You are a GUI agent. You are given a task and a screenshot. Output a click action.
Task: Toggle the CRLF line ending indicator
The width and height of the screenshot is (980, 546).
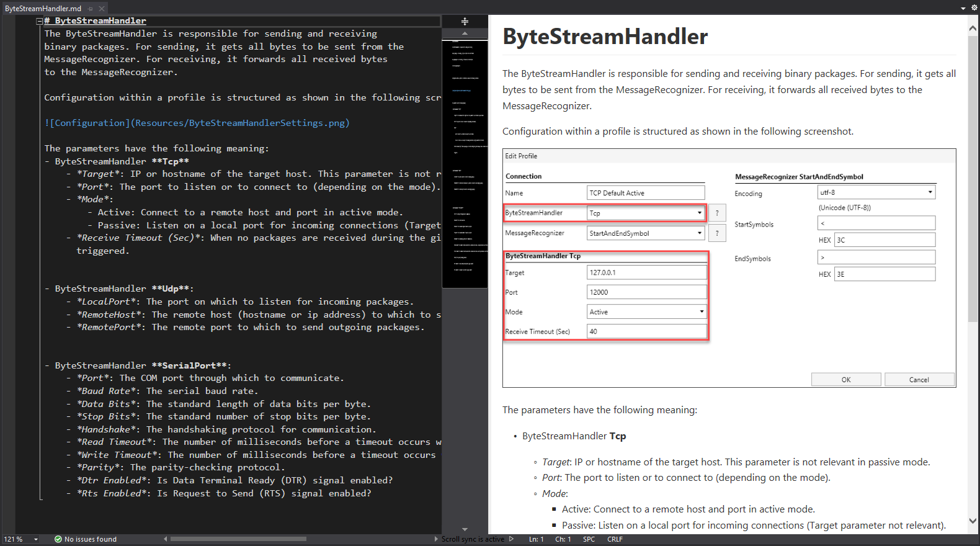click(x=615, y=539)
